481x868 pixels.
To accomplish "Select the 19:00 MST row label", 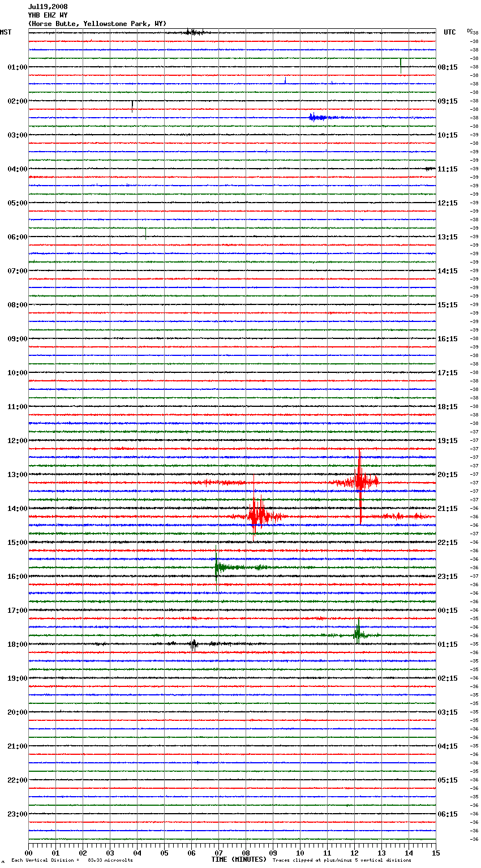I will tap(18, 678).
